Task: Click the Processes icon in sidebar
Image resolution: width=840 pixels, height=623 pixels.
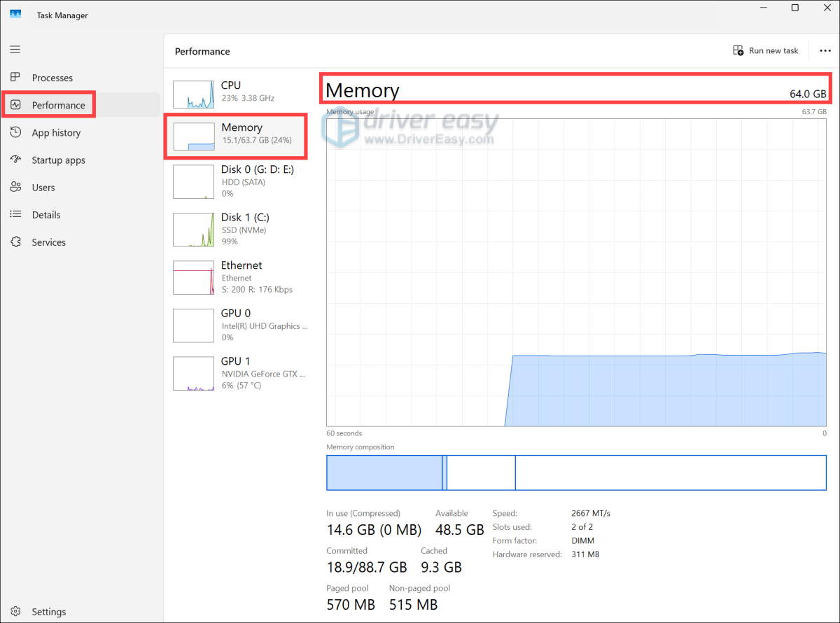Action: click(15, 78)
